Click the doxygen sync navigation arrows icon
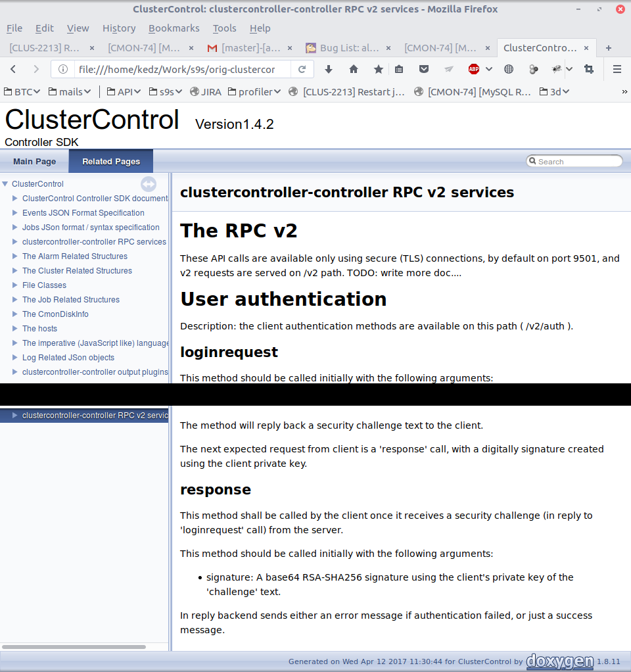631x672 pixels. pos(148,184)
